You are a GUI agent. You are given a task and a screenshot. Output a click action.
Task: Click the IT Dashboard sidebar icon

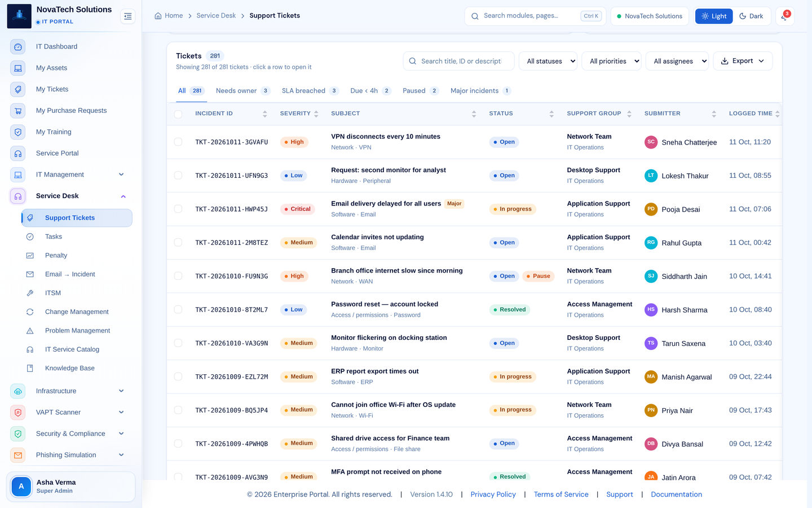pos(18,47)
